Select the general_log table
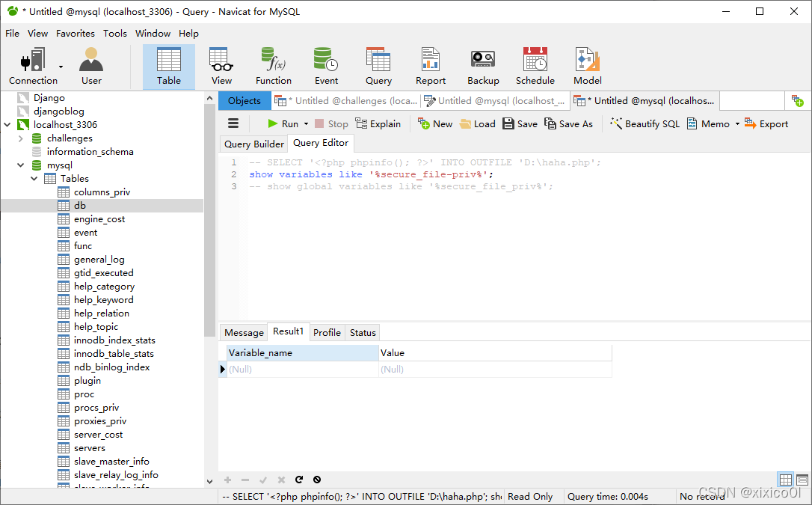The height and width of the screenshot is (505, 812). 99,260
